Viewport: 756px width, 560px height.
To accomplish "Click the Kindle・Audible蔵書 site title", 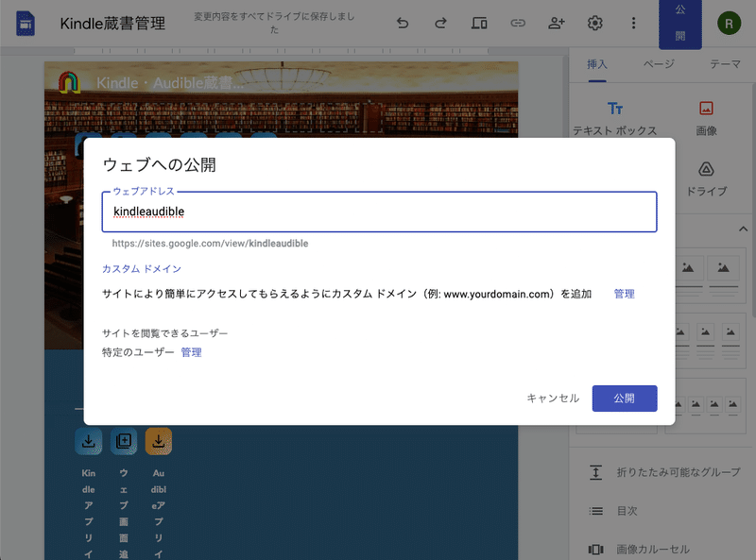I will point(170,83).
